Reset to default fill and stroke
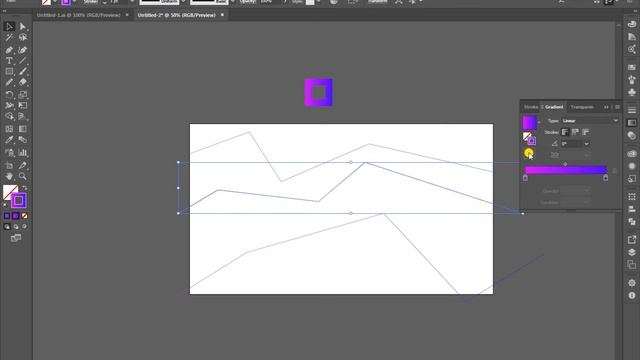640x360 pixels. point(5,205)
